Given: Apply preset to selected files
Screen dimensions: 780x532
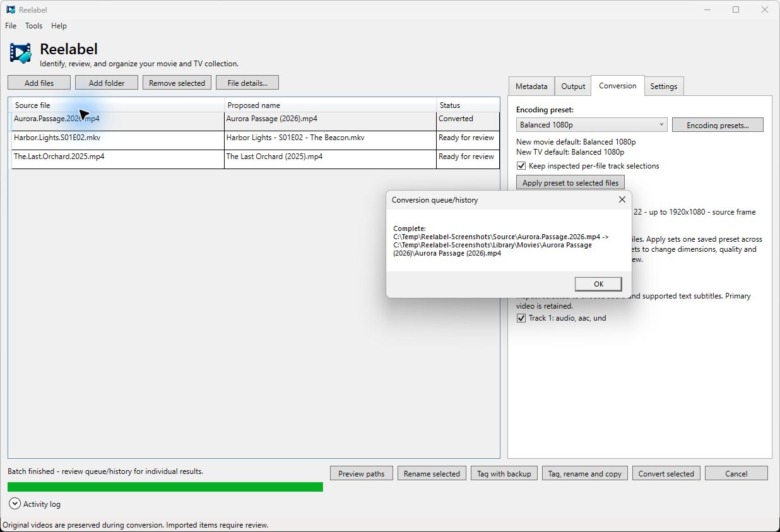Looking at the screenshot, I should click(x=570, y=182).
